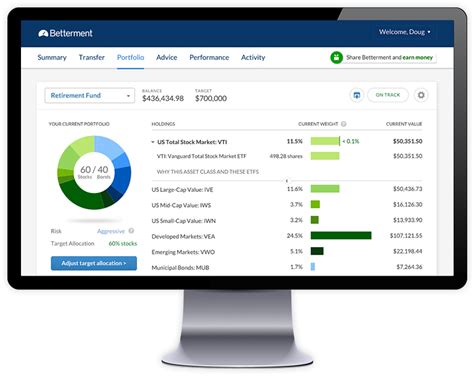Open Why this asset class and these ETFs
The width and height of the screenshot is (474, 376).
[208, 172]
